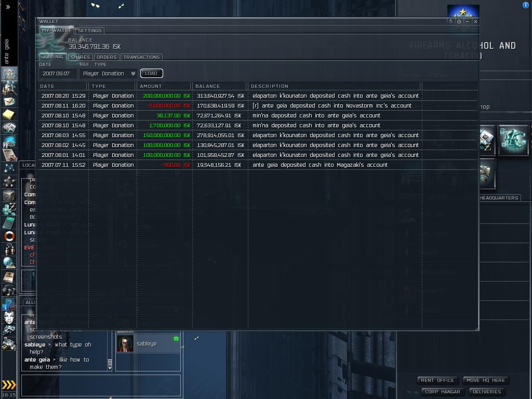Open the Calculator icon
532x399 pixels.
(x=9, y=222)
